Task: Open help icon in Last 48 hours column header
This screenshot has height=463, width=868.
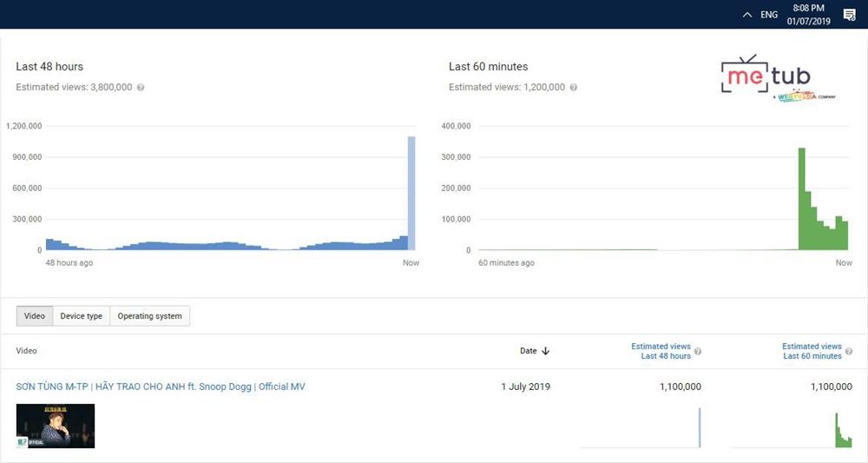Action: click(698, 352)
